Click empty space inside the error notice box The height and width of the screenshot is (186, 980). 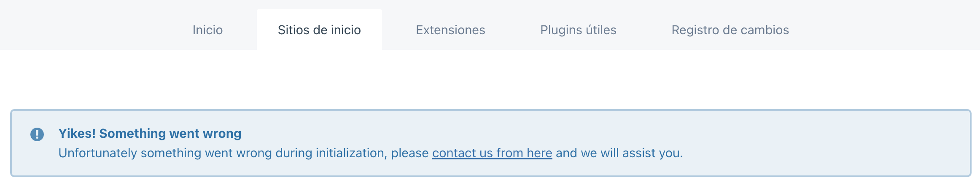[822, 139]
